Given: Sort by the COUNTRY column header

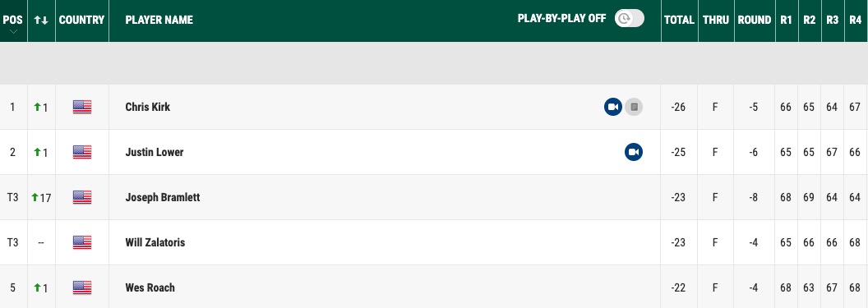Looking at the screenshot, I should click(81, 20).
